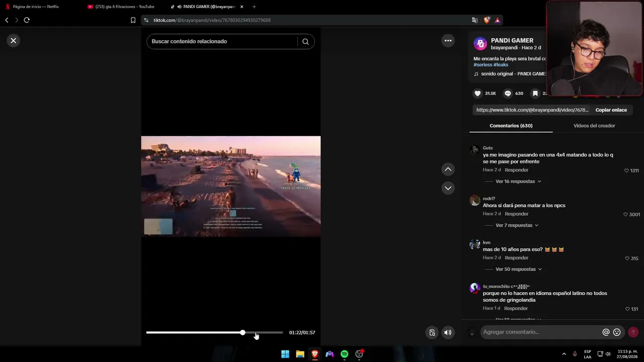This screenshot has width=644, height=362.
Task: Click the beach video to pause
Action: point(230,186)
